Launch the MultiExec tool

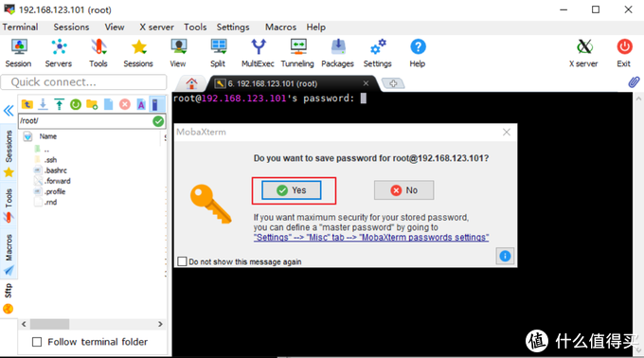[258, 52]
